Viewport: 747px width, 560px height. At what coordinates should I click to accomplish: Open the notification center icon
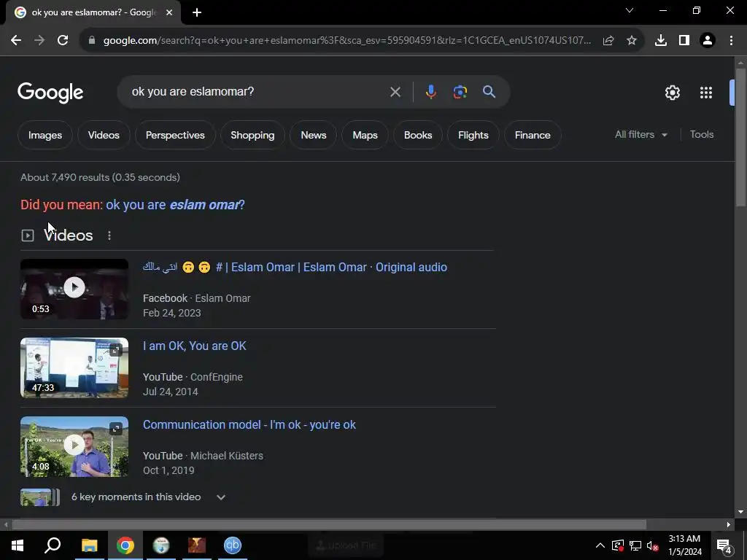tap(724, 545)
